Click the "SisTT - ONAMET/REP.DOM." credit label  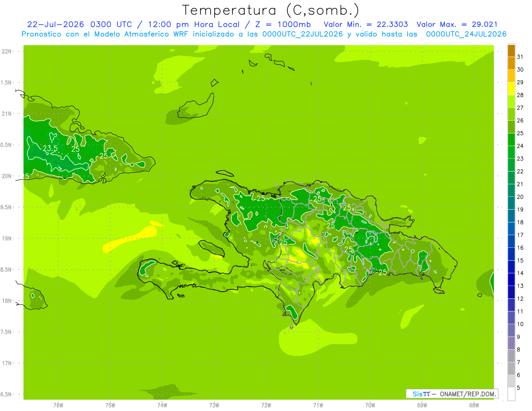click(x=452, y=394)
